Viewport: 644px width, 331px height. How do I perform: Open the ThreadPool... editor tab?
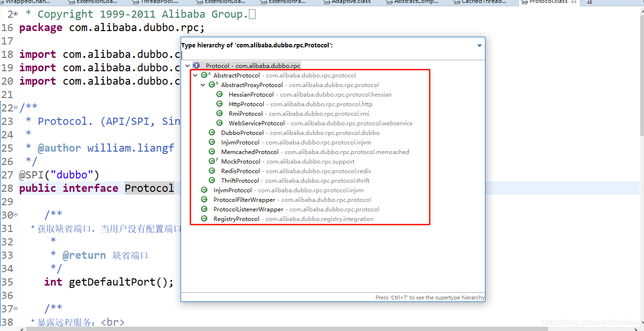coord(155,2)
